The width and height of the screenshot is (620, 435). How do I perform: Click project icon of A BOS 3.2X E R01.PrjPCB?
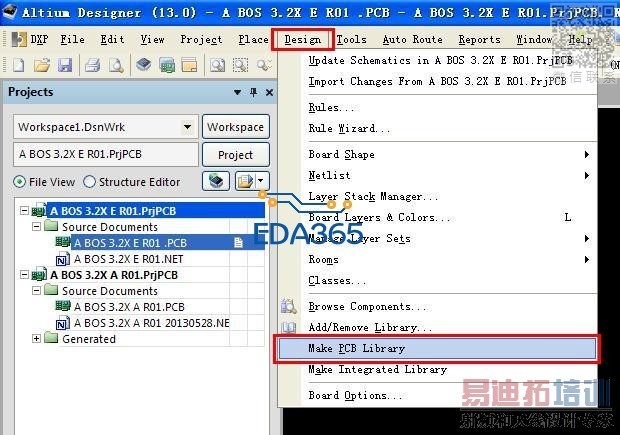(x=39, y=211)
